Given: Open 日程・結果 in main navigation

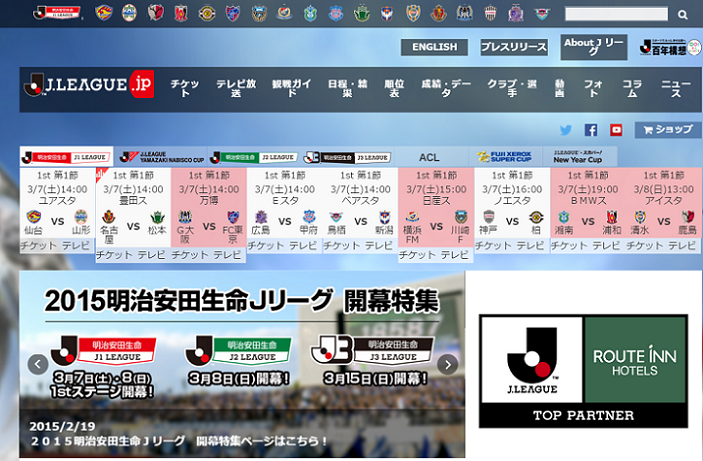Looking at the screenshot, I should 347,88.
